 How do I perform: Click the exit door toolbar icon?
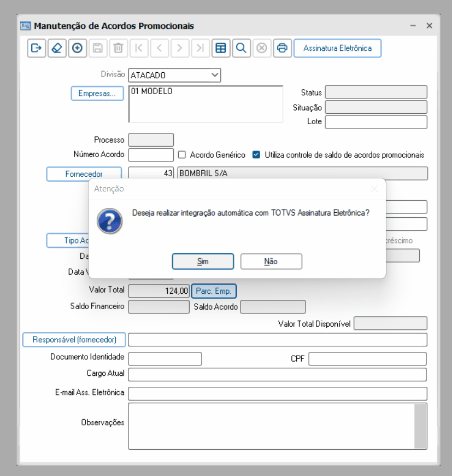coord(37,48)
